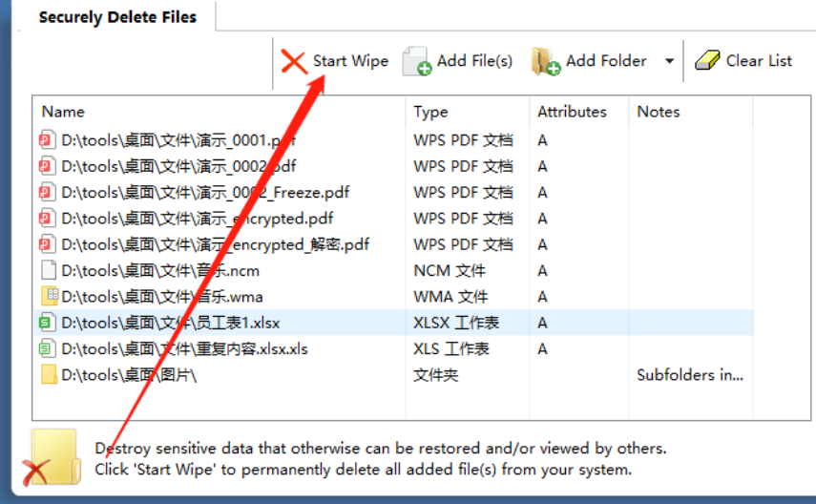The height and width of the screenshot is (504, 816).
Task: Click the Add Folder icon
Action: (545, 61)
